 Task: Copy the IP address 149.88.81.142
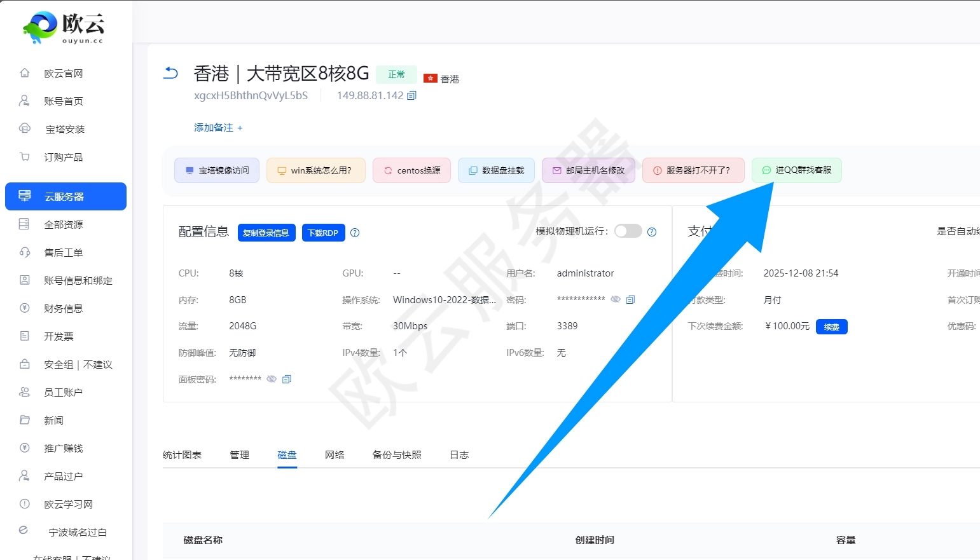(x=411, y=95)
